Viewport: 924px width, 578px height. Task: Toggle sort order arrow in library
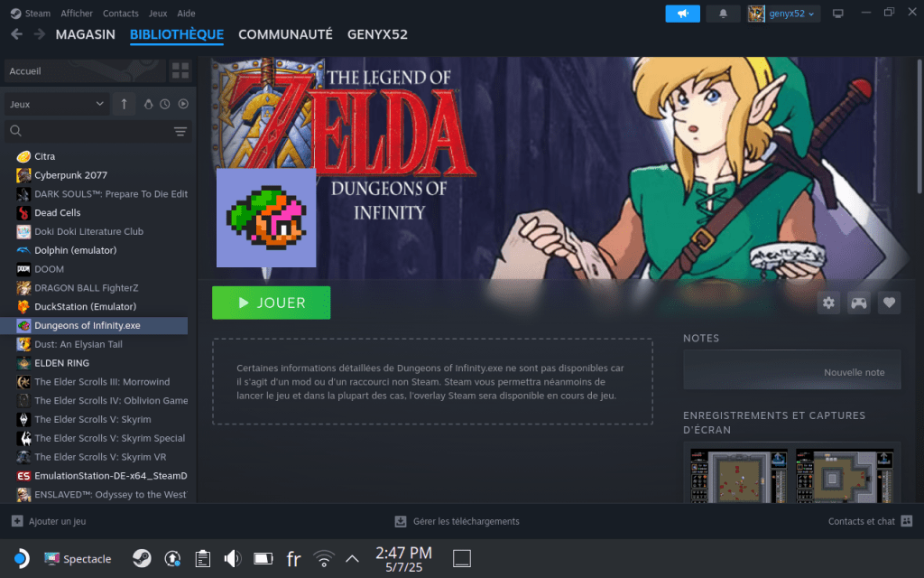point(125,105)
